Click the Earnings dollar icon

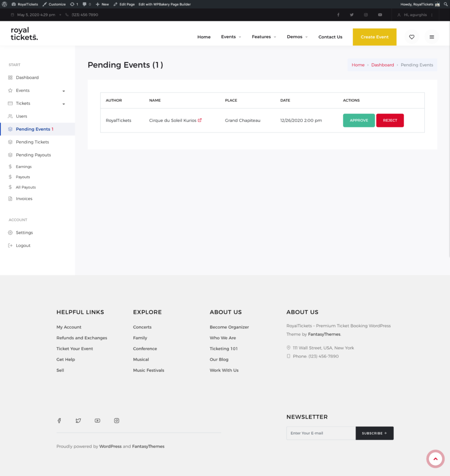coord(10,167)
